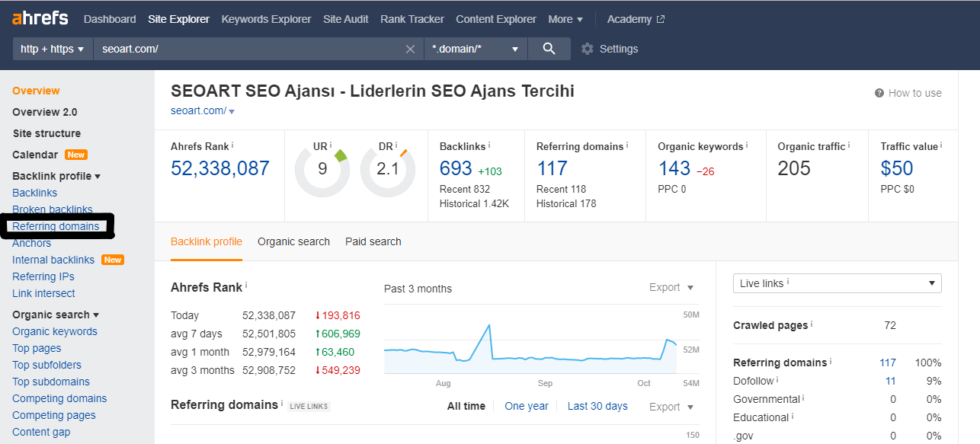Open the http + https protocol dropdown
980x444 pixels.
tap(52, 49)
